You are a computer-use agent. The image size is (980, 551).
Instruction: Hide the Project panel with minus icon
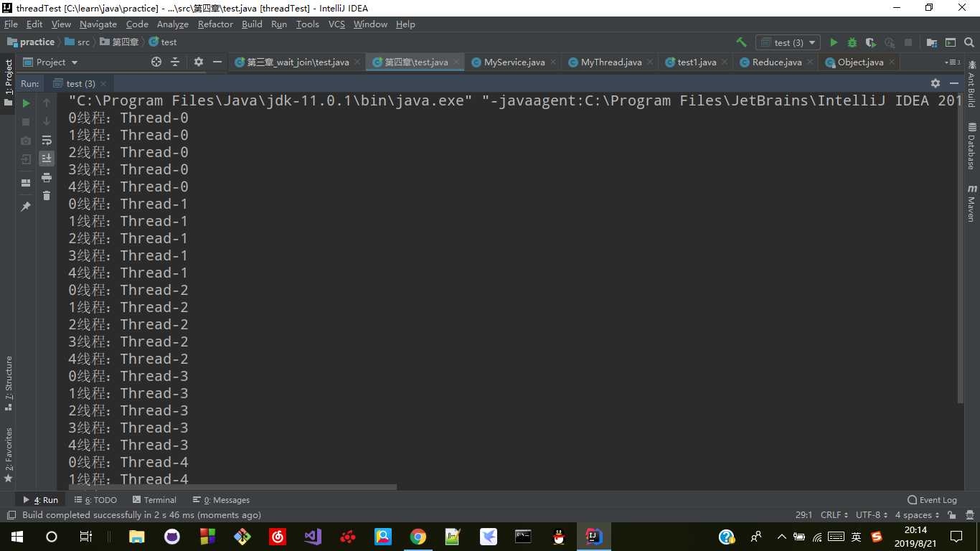point(217,62)
